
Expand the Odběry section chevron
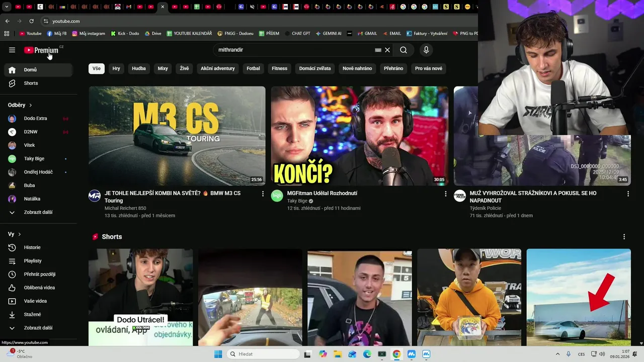coord(31,105)
